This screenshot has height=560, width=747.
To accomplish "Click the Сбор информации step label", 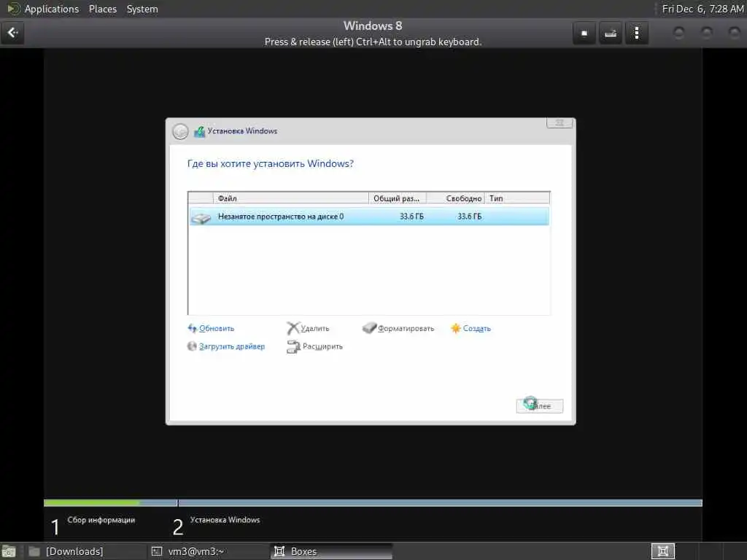I will 101,520.
